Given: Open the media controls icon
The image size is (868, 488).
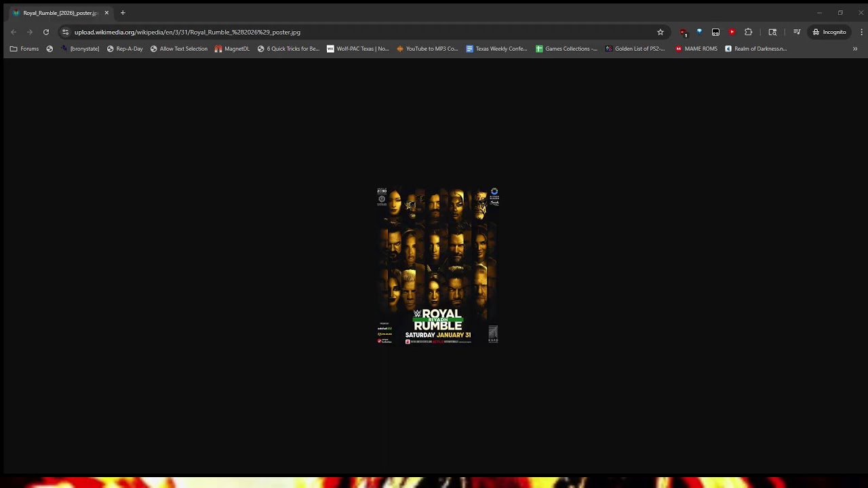Looking at the screenshot, I should [797, 32].
